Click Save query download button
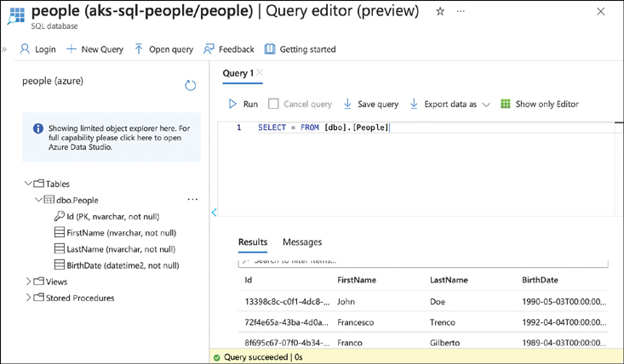The width and height of the screenshot is (624, 364). [x=370, y=104]
